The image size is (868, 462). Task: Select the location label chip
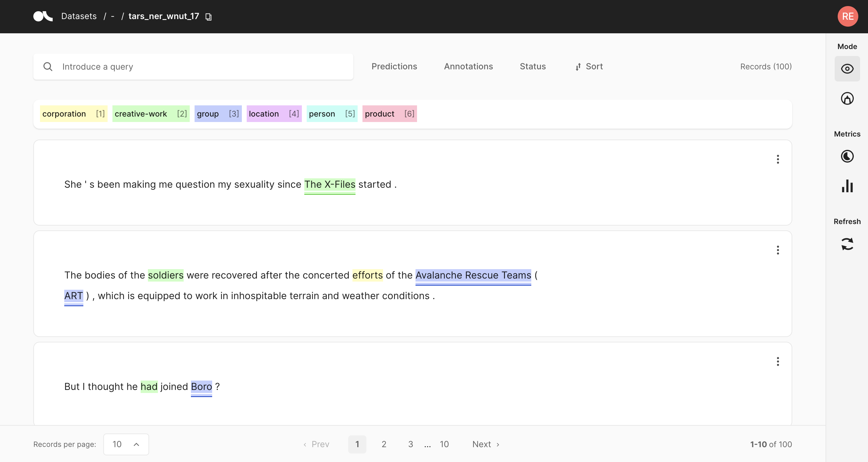(274, 114)
